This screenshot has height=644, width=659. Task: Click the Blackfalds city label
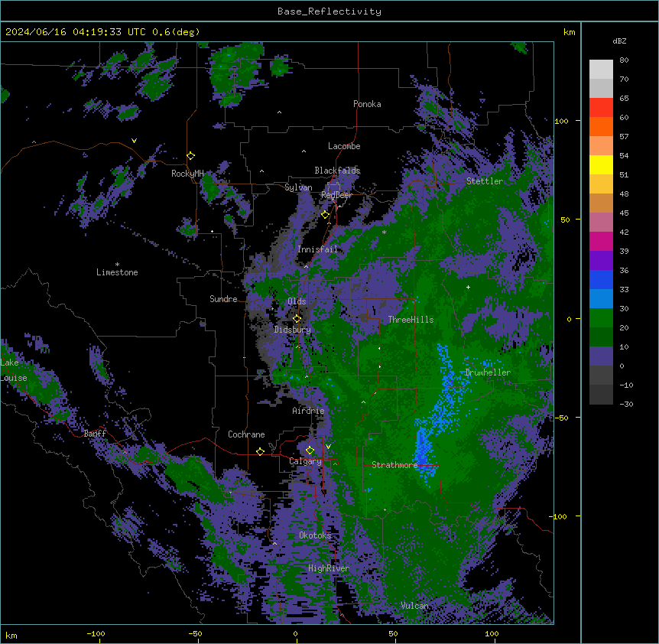coord(337,171)
